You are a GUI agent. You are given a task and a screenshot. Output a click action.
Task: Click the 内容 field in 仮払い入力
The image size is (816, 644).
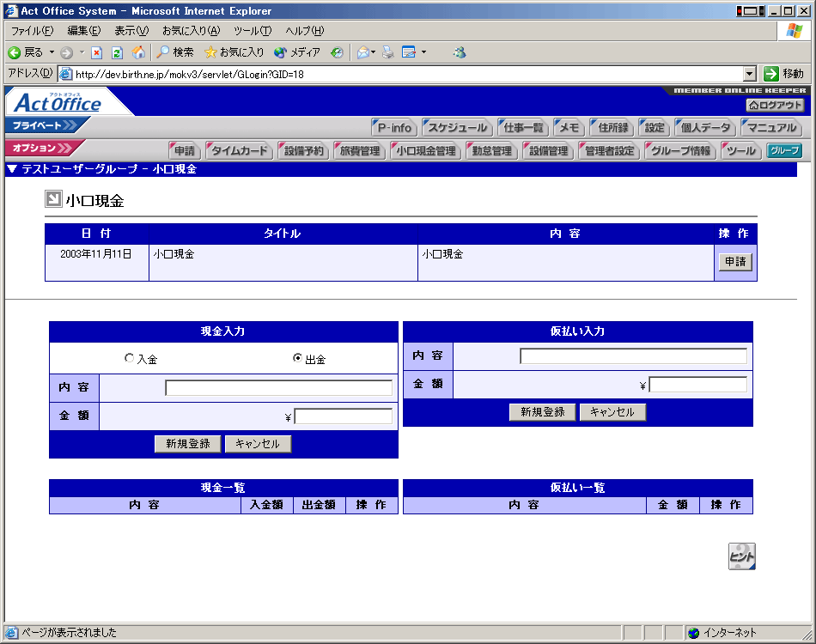point(633,356)
